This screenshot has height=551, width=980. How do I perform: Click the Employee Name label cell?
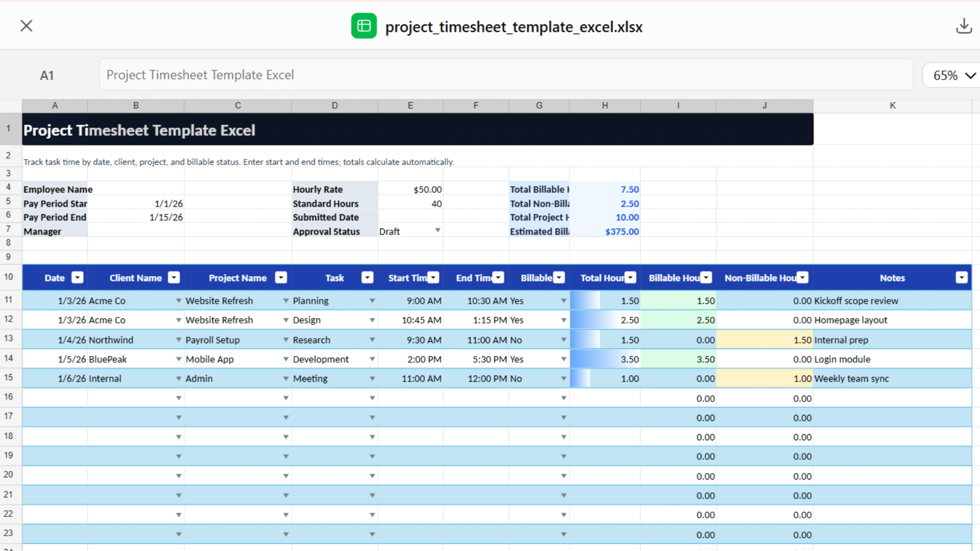55,189
